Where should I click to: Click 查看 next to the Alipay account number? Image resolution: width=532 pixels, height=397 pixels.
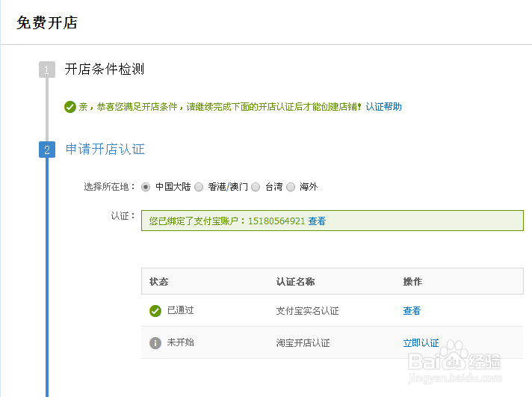(x=317, y=221)
